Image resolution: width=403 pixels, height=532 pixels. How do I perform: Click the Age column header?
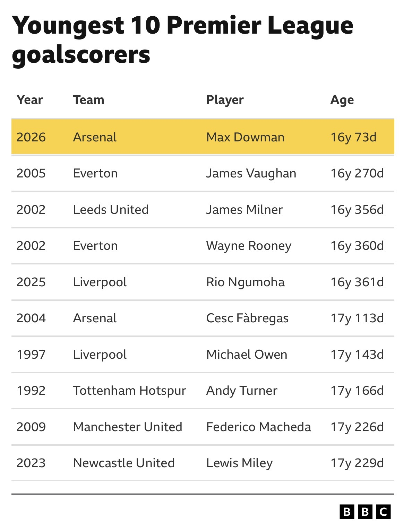click(x=342, y=100)
